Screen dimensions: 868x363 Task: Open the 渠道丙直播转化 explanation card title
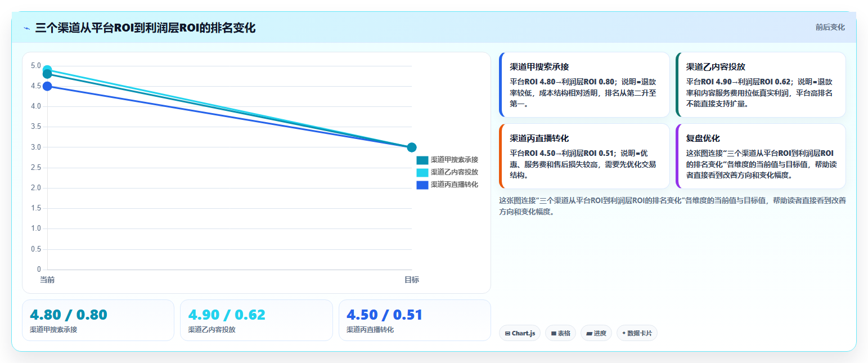click(539, 138)
